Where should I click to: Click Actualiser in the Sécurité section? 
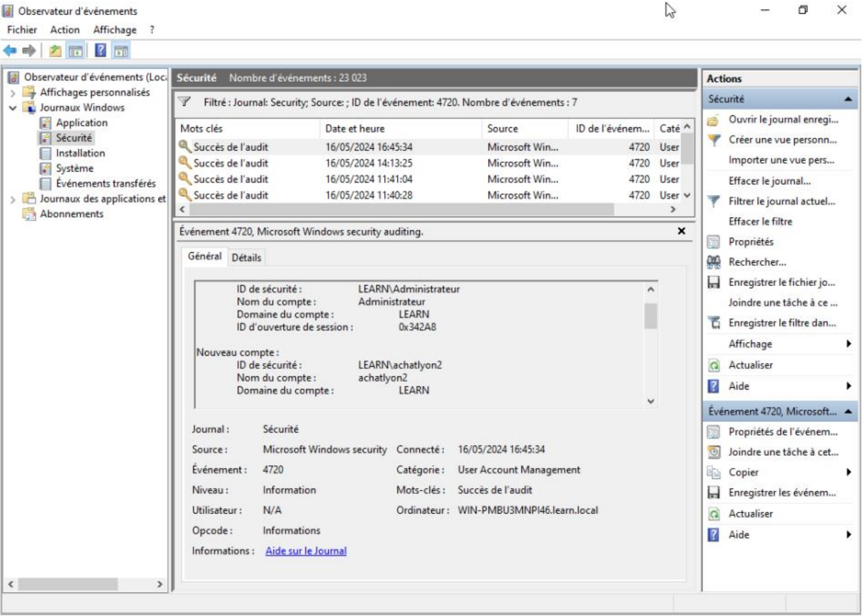point(751,365)
